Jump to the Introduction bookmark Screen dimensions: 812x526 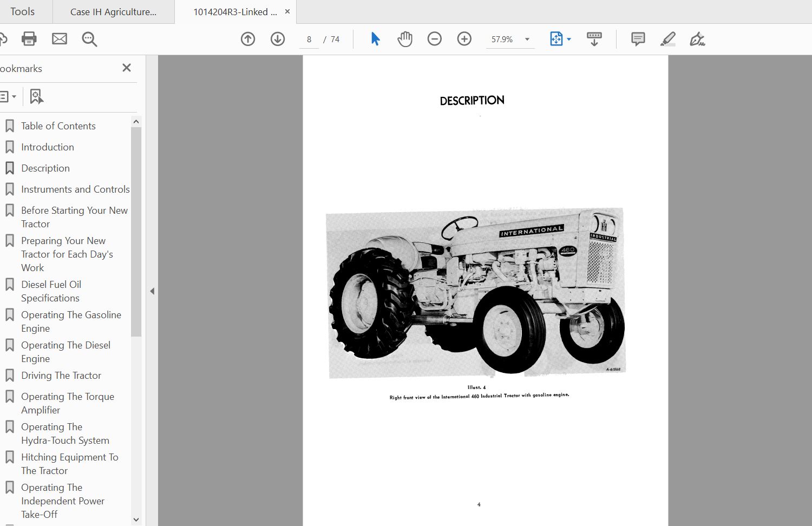(x=48, y=147)
